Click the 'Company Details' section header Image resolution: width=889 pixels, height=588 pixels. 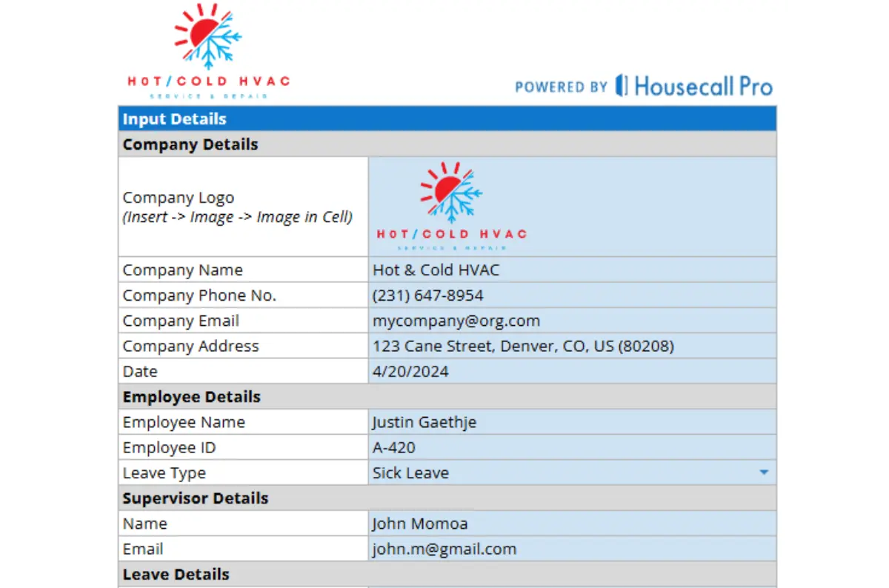click(447, 144)
